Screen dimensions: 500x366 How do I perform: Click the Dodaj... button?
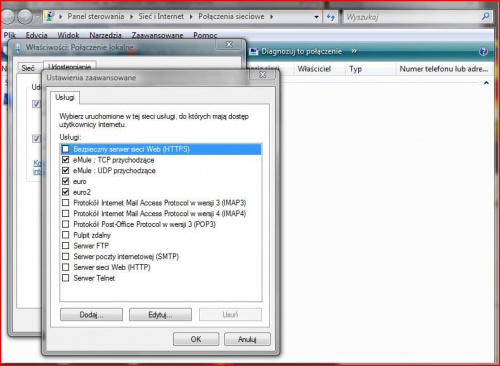[91, 315]
